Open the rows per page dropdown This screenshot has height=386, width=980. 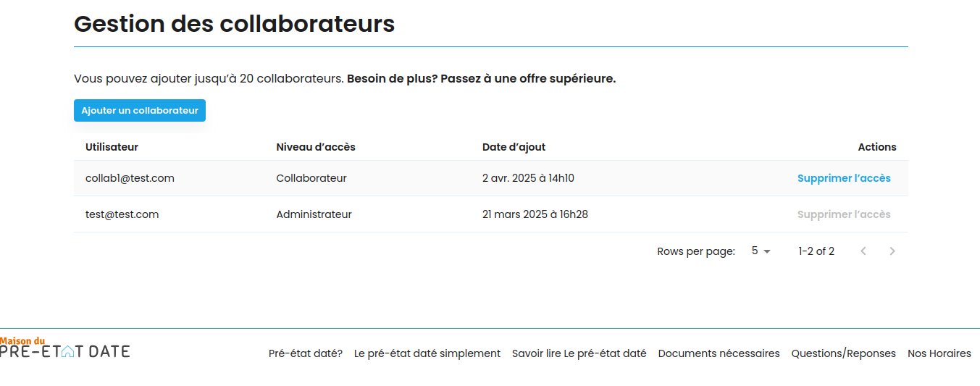tap(761, 251)
